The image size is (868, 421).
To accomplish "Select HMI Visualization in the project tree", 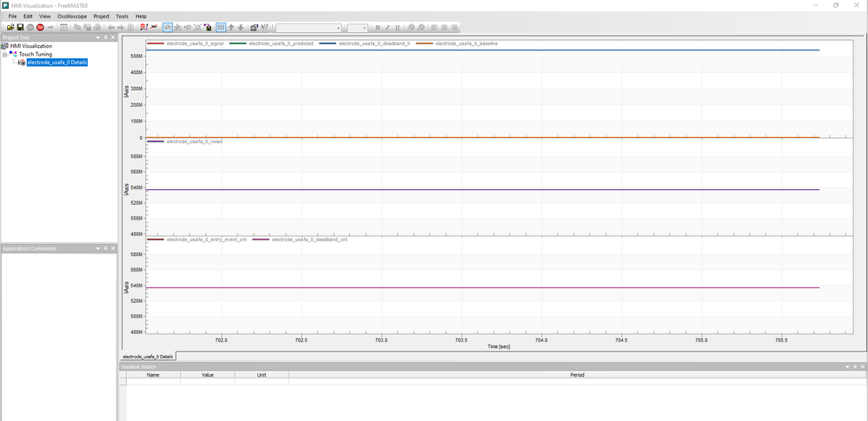I will pyautogui.click(x=31, y=46).
